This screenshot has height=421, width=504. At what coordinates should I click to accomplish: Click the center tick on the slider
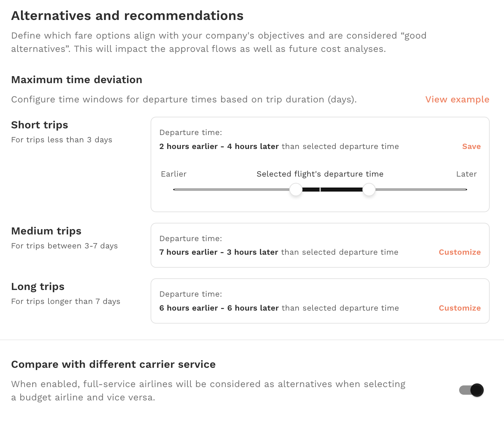[320, 190]
